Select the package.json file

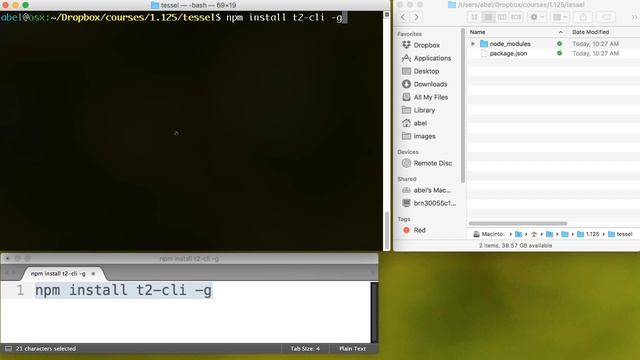pos(508,53)
